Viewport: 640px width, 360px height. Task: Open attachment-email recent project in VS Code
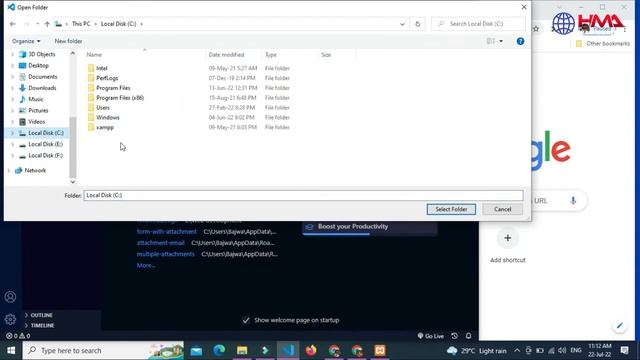pos(160,243)
